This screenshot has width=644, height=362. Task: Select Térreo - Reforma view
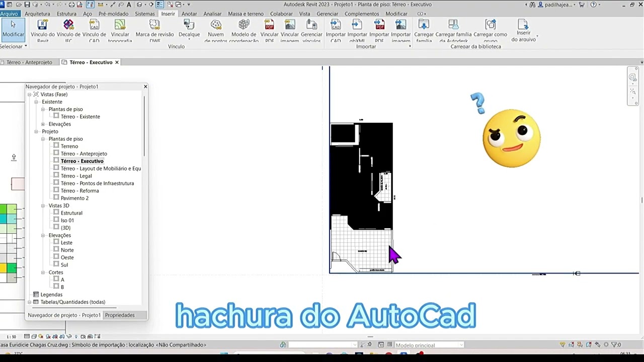click(x=79, y=191)
